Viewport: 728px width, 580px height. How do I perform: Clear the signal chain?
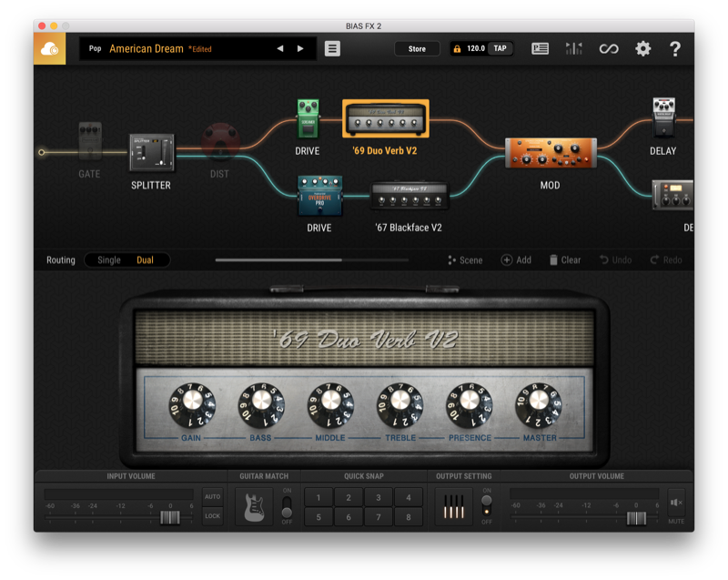565,260
